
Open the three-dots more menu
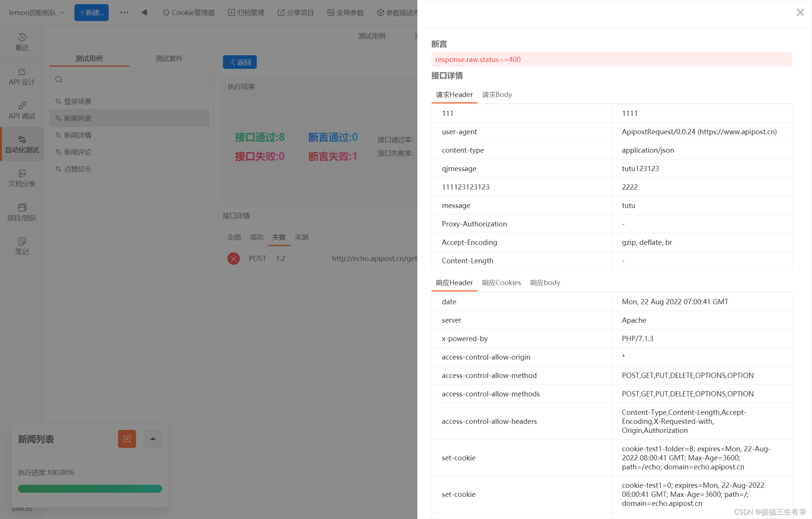[x=124, y=12]
